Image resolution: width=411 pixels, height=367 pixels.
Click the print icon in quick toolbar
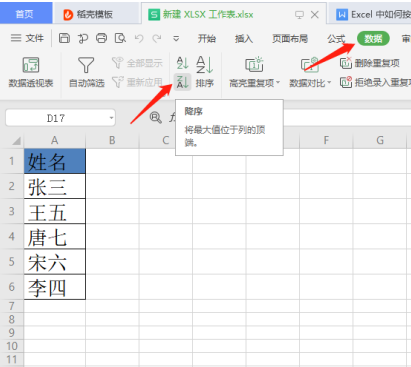pyautogui.click(x=102, y=38)
